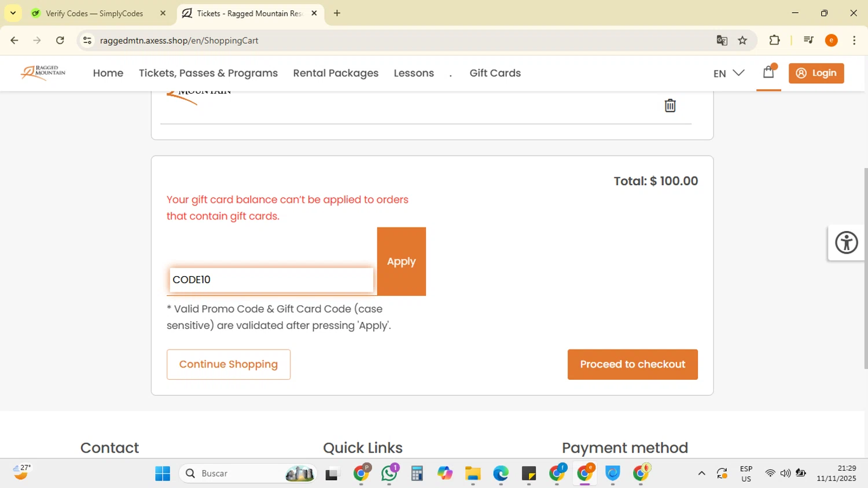Open the Chrome profile avatar

(x=832, y=41)
